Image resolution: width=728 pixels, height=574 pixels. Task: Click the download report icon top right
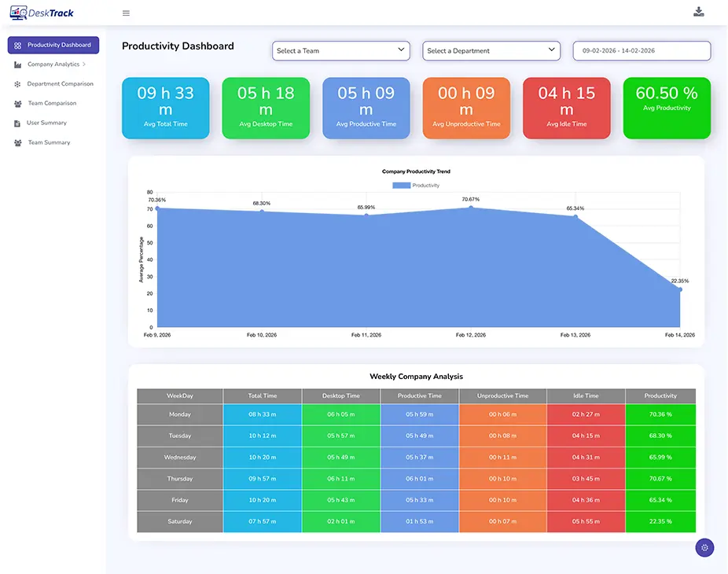(699, 12)
